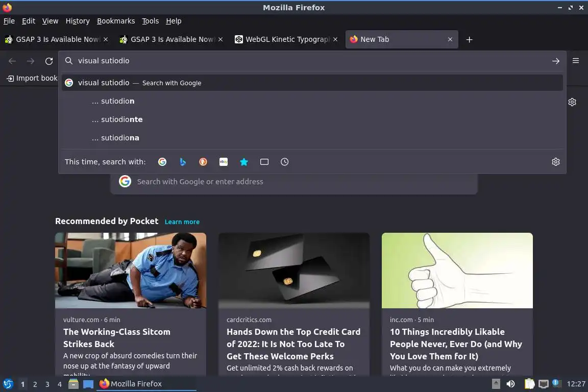Click 'Search with Google or enter address' box
588x392 pixels.
[293, 182]
